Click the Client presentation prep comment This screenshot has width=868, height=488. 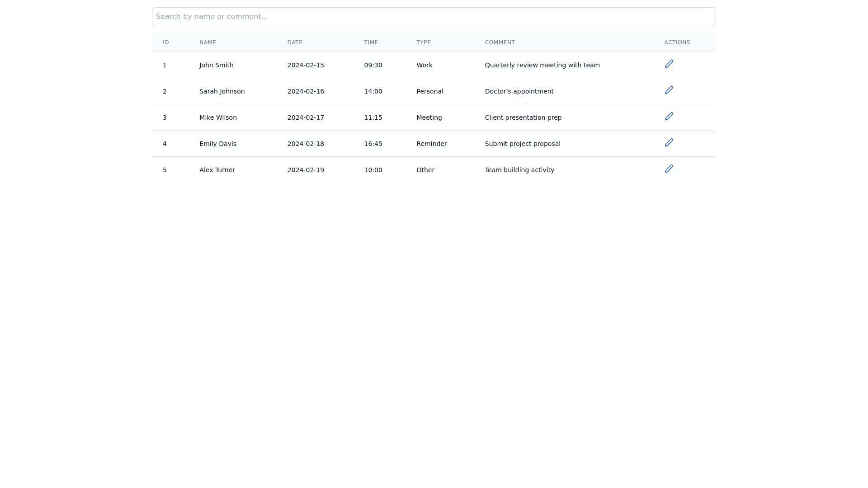523,117
